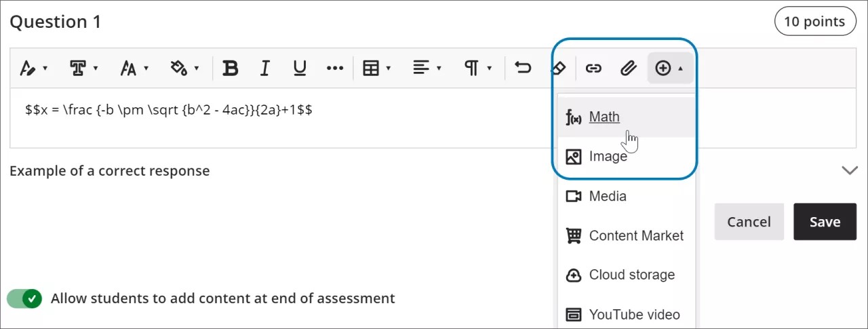Attach a file with paperclip icon

[629, 68]
